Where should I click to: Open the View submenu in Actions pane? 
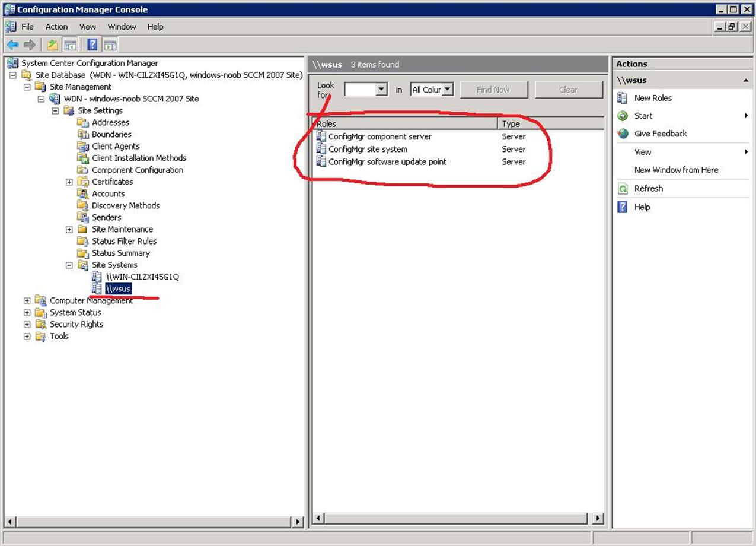682,152
